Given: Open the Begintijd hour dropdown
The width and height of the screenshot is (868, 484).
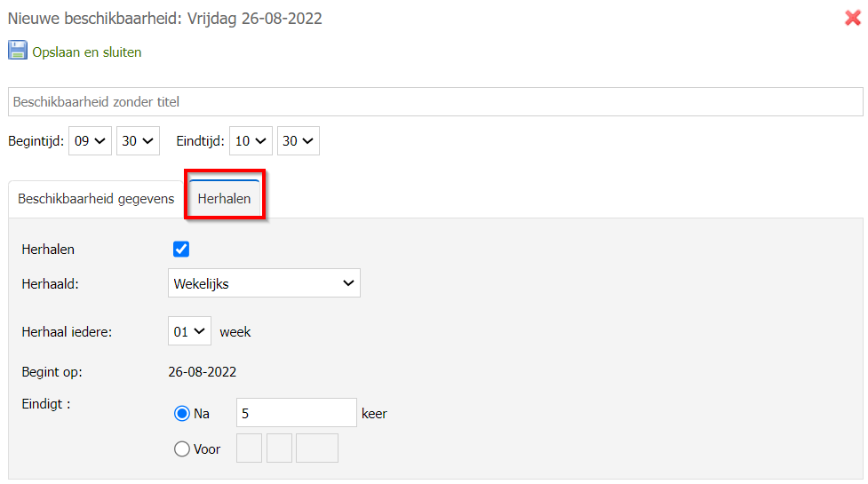Looking at the screenshot, I should [91, 140].
